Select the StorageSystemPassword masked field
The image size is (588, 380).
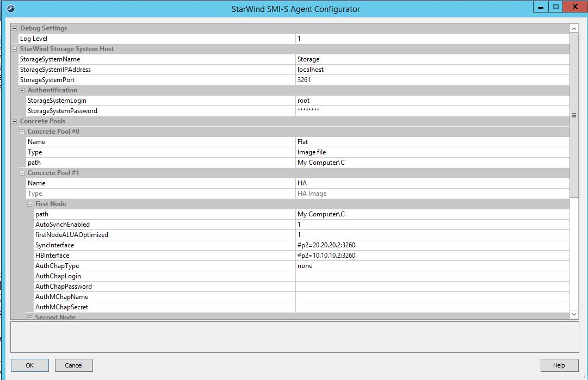point(432,111)
